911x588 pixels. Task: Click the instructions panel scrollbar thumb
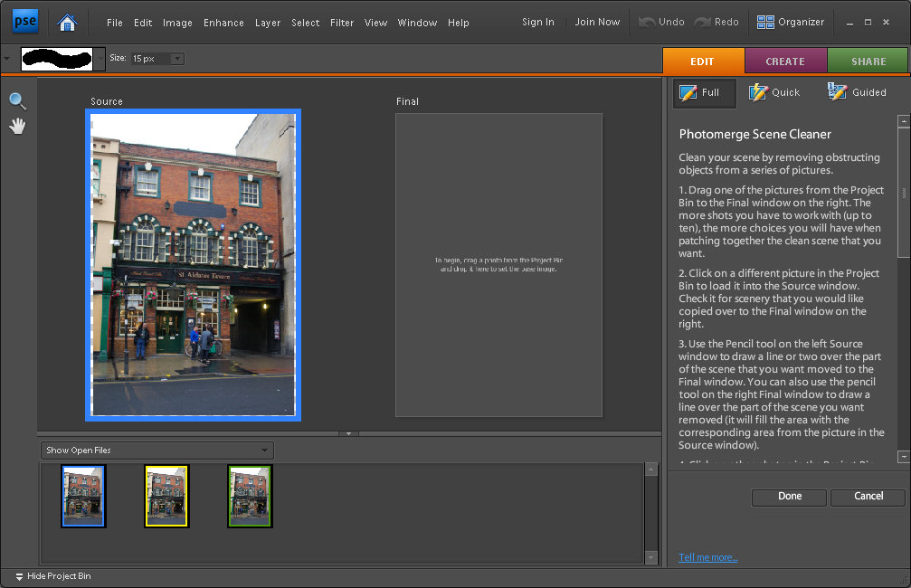[904, 193]
